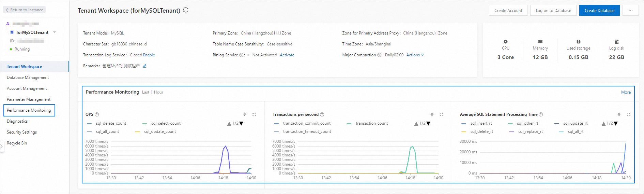This screenshot has height=194, width=644.
Task: Select Tenant Workspace in sidebar
Action: 34,66
